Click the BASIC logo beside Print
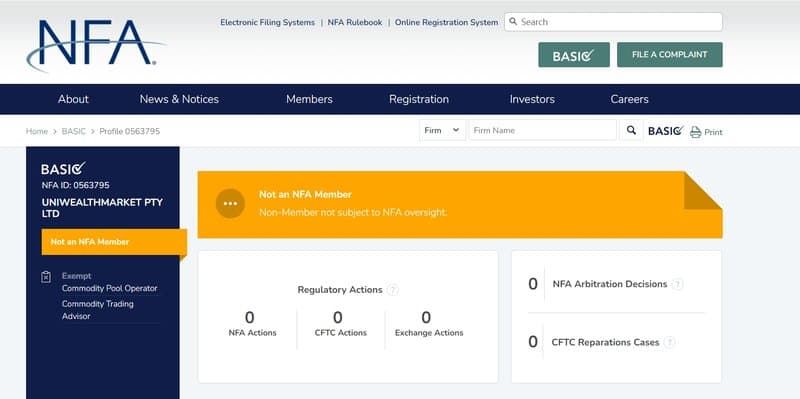 666,131
